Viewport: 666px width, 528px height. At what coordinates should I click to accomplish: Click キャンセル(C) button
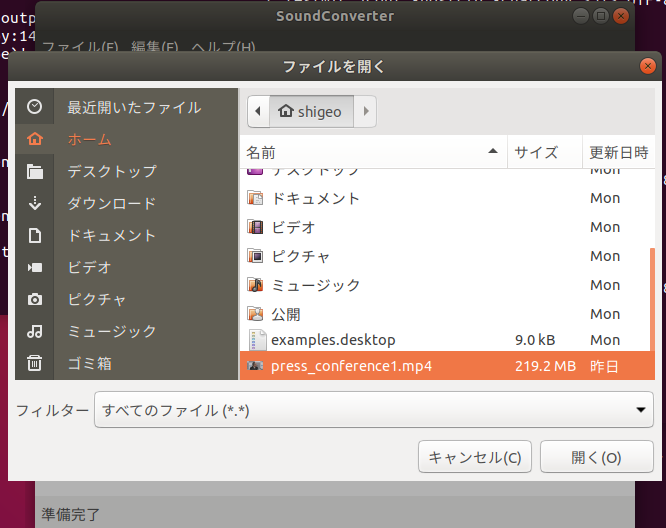[475, 457]
